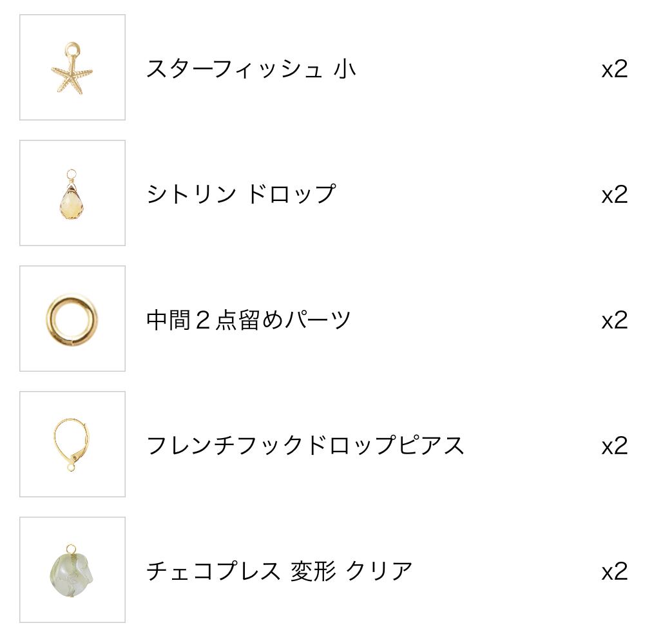672x641 pixels.
Task: Click the gold starfish charm image
Action: pos(72,69)
